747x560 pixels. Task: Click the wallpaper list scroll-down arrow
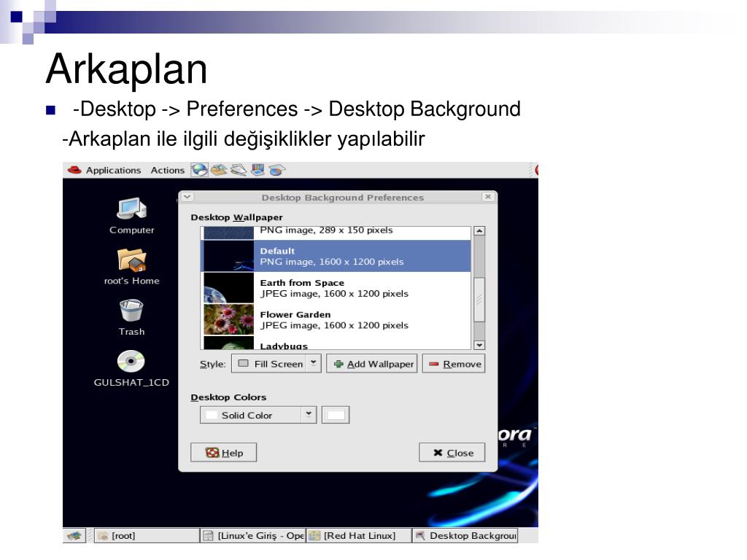(479, 345)
